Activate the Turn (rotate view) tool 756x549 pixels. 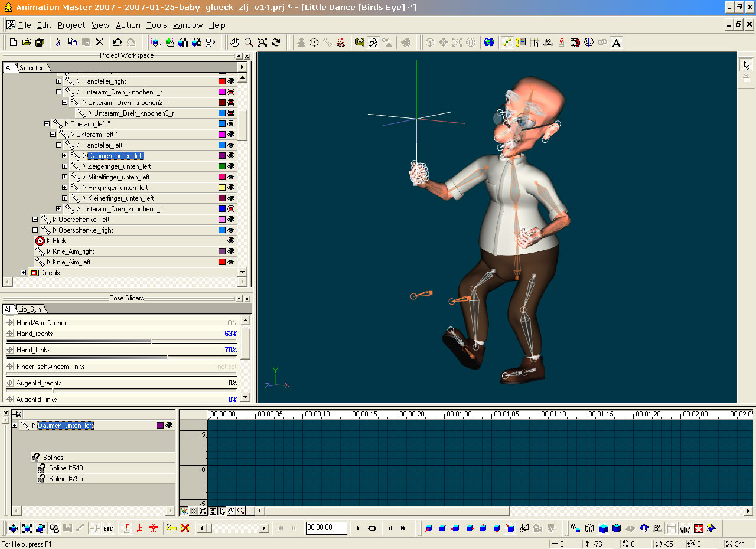[276, 43]
